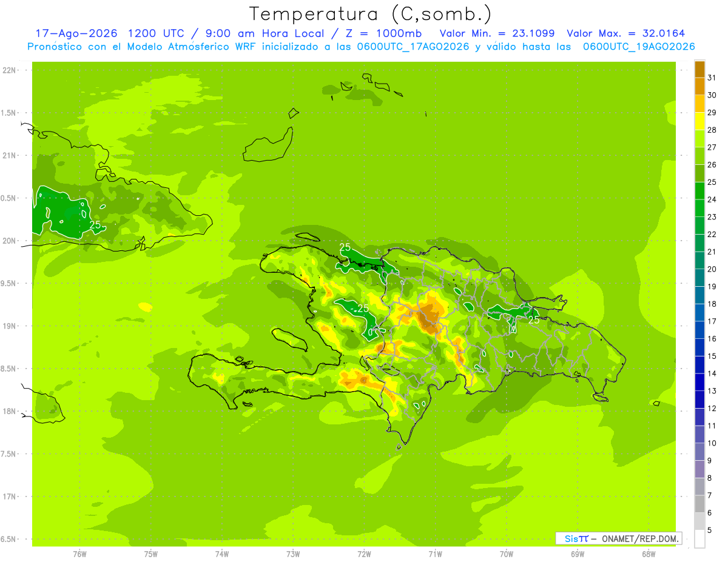
Task: Click Great Inagua island outline north of Haiti
Action: (x=269, y=146)
